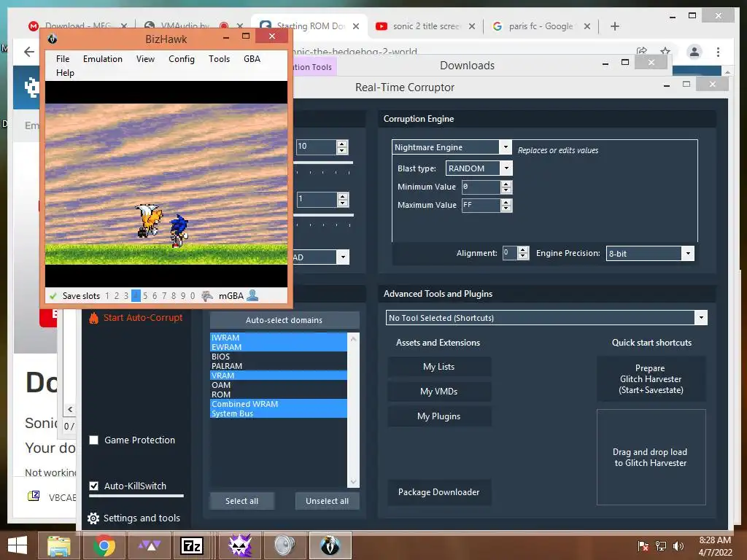Click Unselect all domains button
Viewport: 747px width, 560px height.
point(327,501)
